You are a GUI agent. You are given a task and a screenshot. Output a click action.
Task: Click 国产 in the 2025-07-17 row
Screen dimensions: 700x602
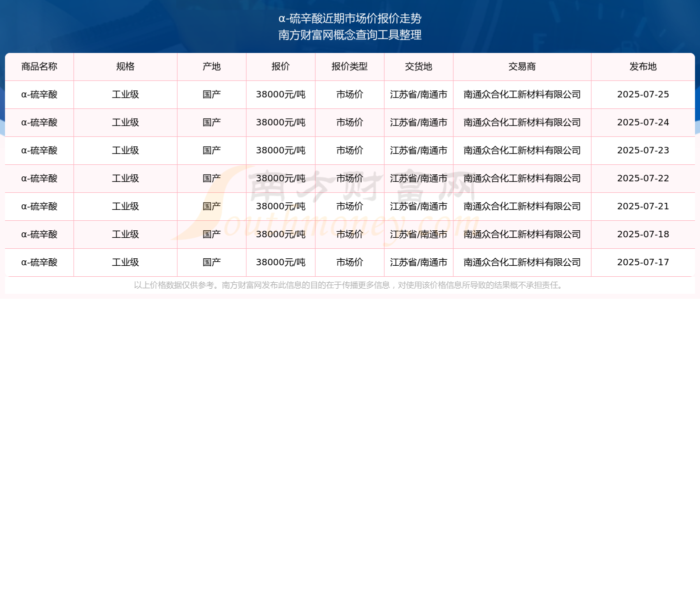(211, 262)
